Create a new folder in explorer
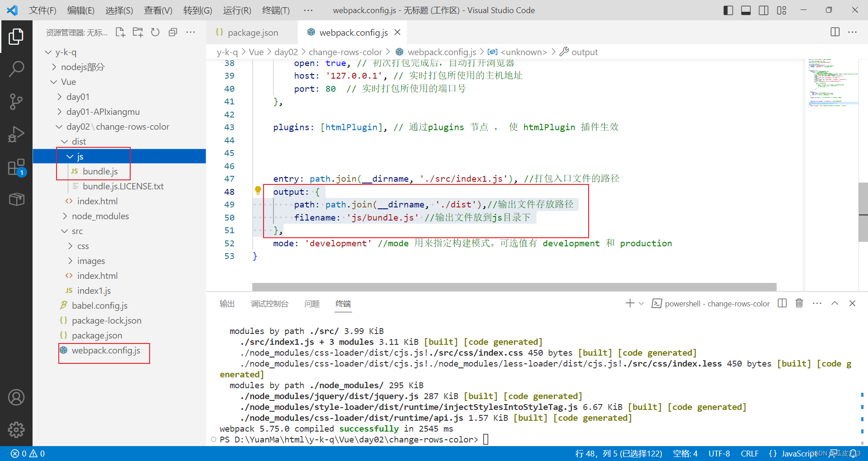This screenshot has width=868, height=461. tap(138, 32)
